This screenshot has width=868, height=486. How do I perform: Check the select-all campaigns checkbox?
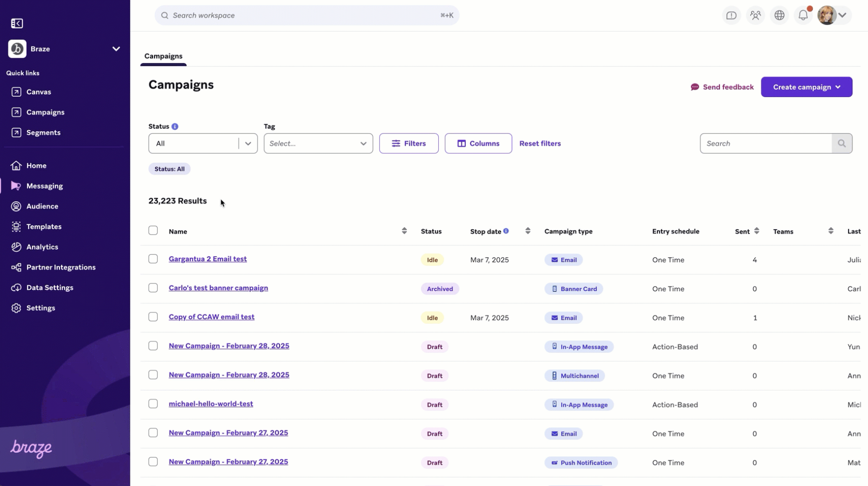(x=153, y=231)
